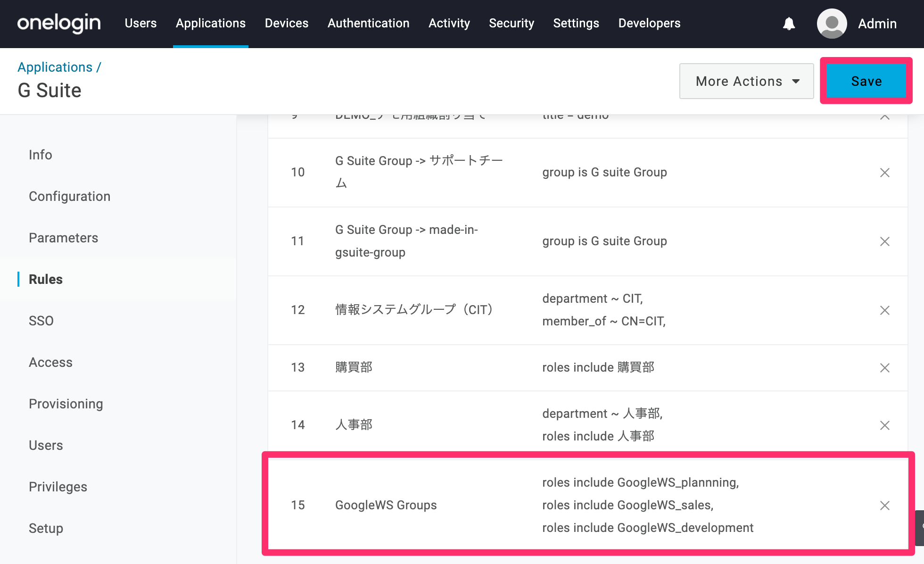Remove rule 13 購買部 via X icon
Image resolution: width=924 pixels, height=564 pixels.
point(885,368)
